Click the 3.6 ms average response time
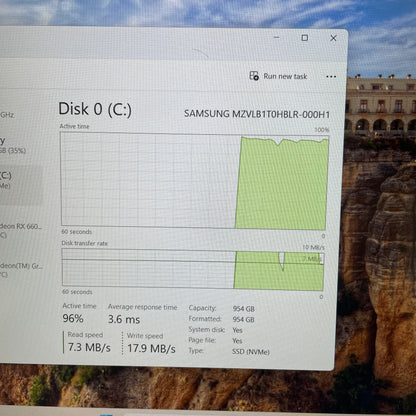 coord(124,319)
